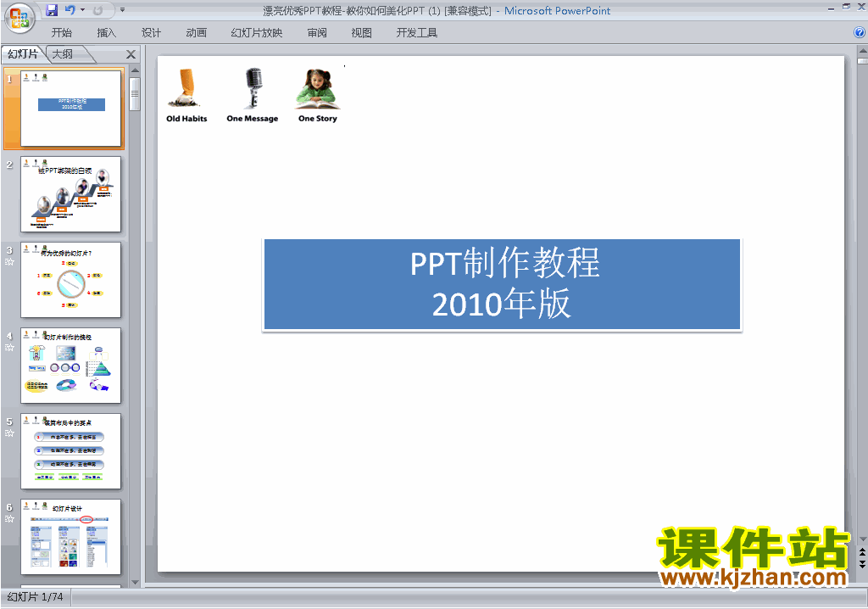Select slide 5 thumbnail
The height and width of the screenshot is (609, 868).
point(71,451)
